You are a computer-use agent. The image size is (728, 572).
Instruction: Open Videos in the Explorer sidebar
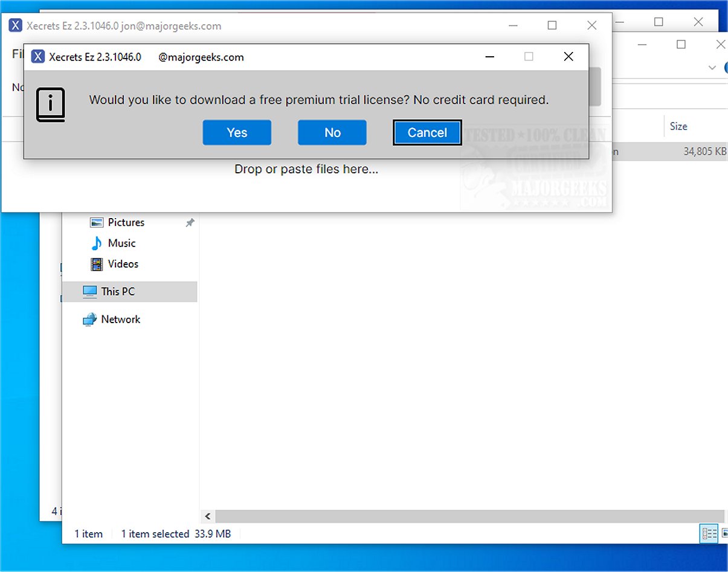point(123,264)
